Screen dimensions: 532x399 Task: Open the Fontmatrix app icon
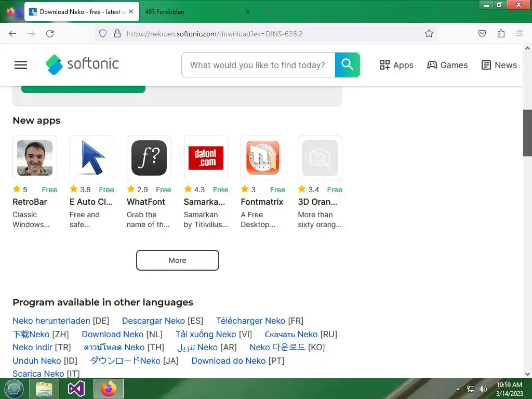[263, 158]
